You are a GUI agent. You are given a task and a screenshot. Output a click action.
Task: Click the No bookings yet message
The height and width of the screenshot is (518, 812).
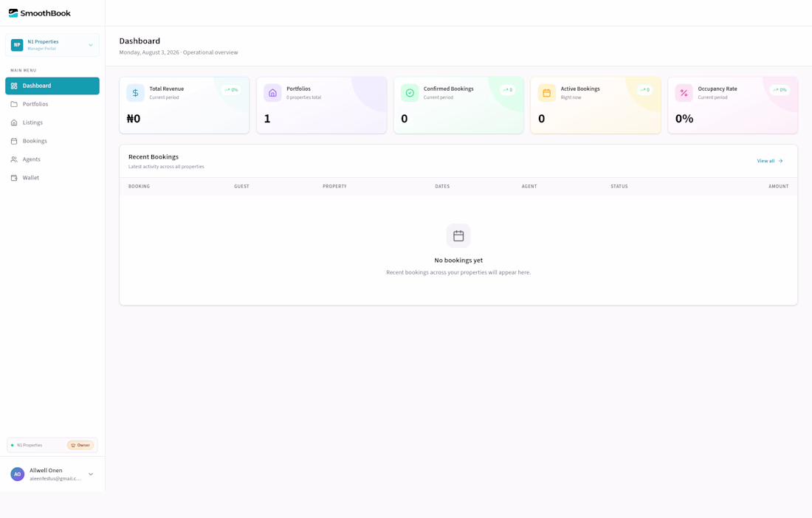[458, 260]
